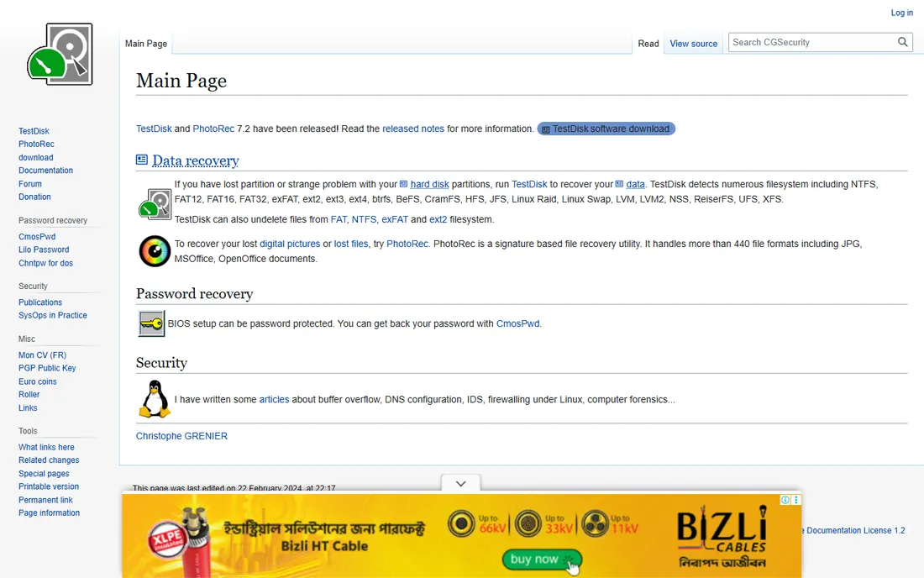Open Publications link

[40, 302]
